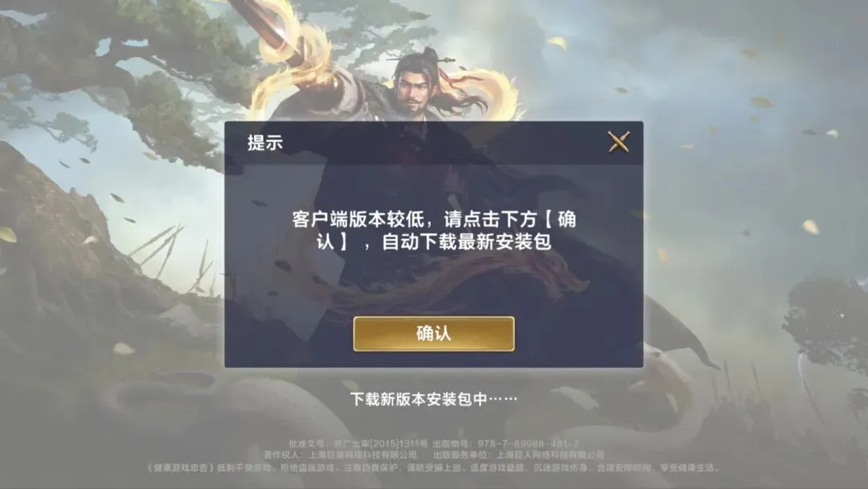Click the 自动下载最新安装包 message line
Screen dimensions: 868x489
click(434, 242)
